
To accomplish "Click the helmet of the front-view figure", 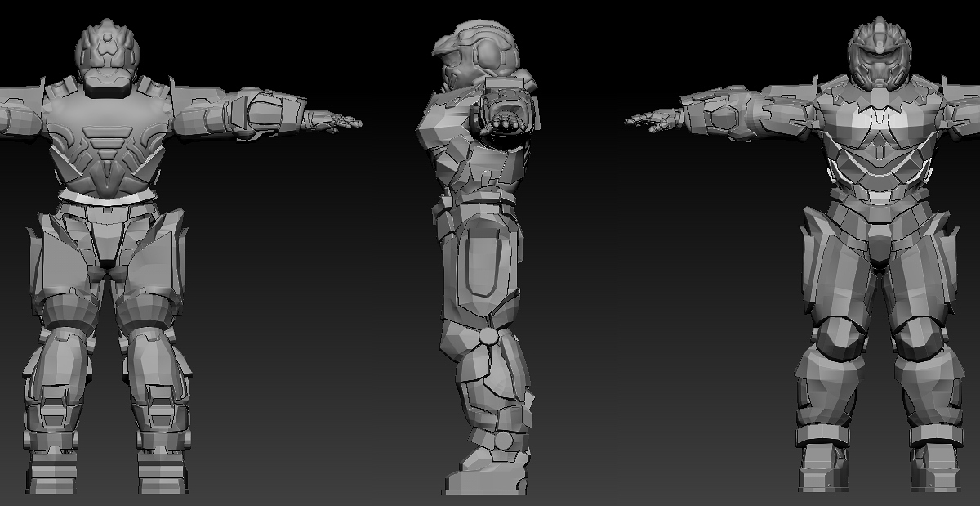I will pos(879,55).
